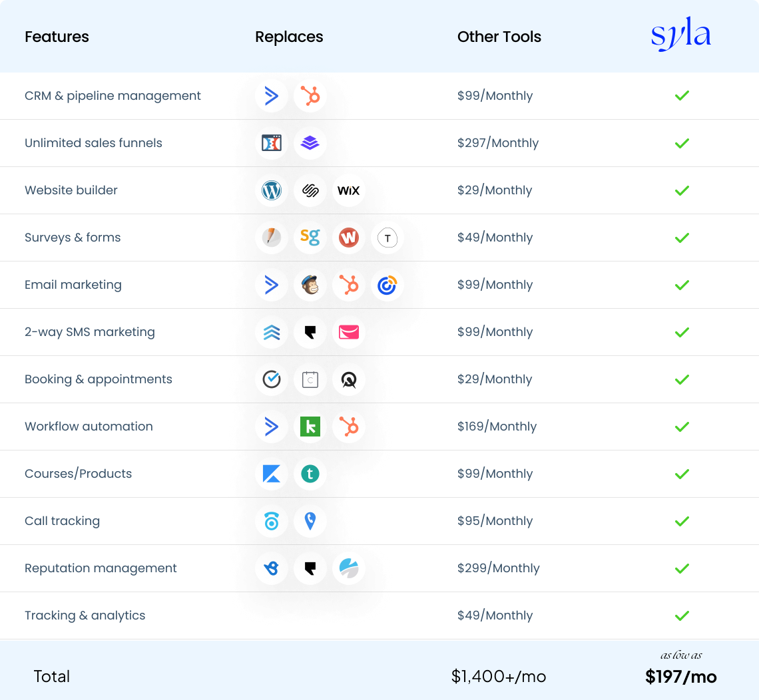Screen dimensions: 759x700
Task: Click the HubSpot icon in the CRM row
Action: [x=310, y=96]
